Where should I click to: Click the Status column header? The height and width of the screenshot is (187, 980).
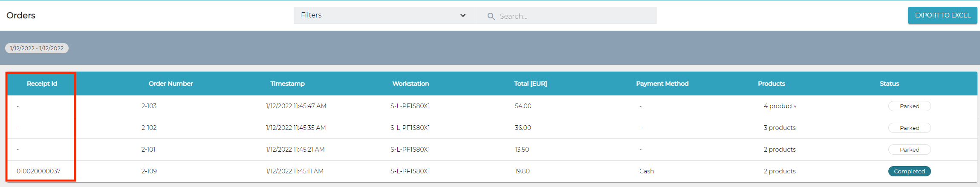[889, 83]
